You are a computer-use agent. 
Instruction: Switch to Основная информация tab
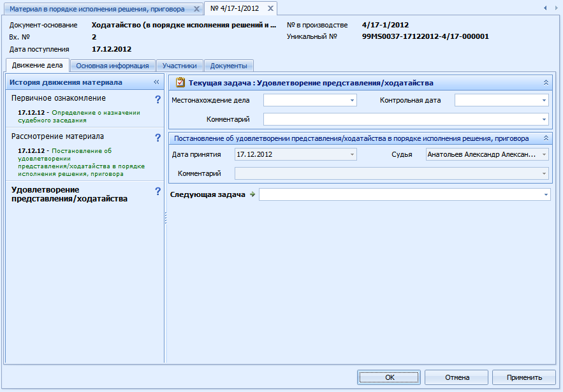(112, 66)
